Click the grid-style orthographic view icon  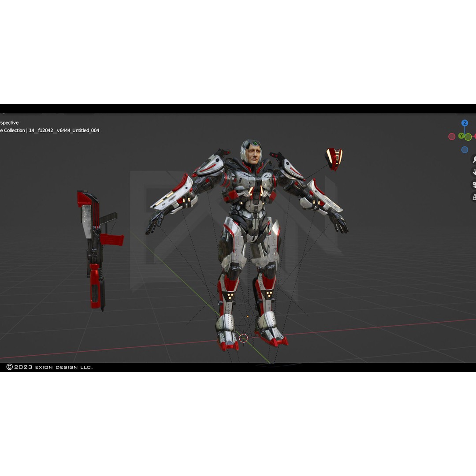(x=474, y=198)
